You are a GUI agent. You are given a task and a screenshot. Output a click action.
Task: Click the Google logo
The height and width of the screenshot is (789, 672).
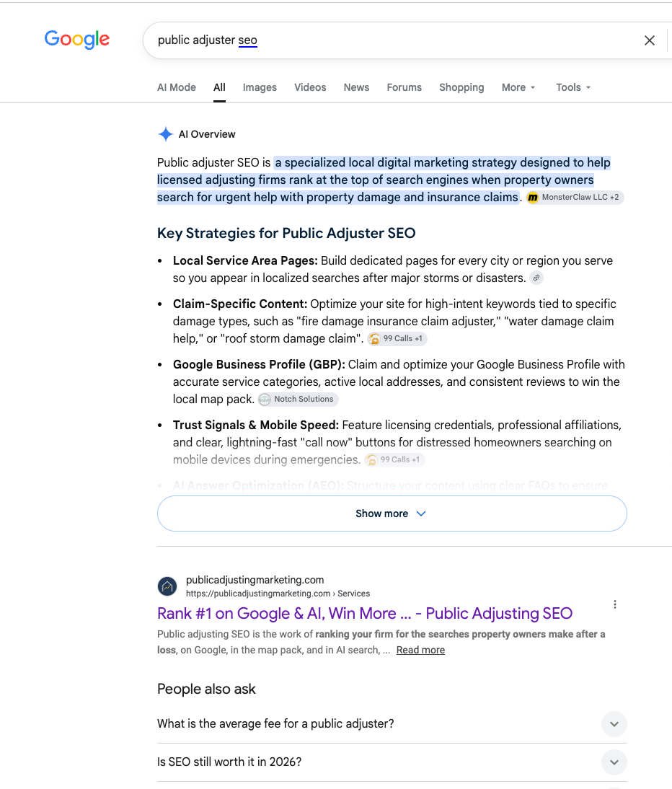click(77, 39)
